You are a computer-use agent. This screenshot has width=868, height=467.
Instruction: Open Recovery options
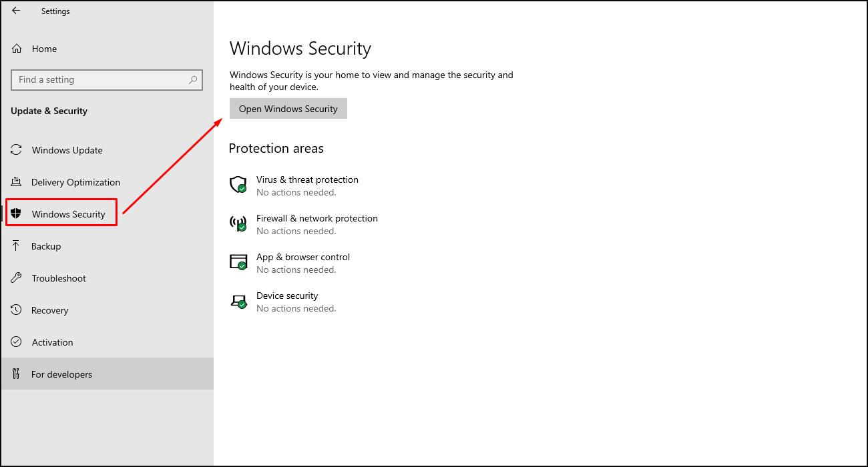[x=107, y=310]
